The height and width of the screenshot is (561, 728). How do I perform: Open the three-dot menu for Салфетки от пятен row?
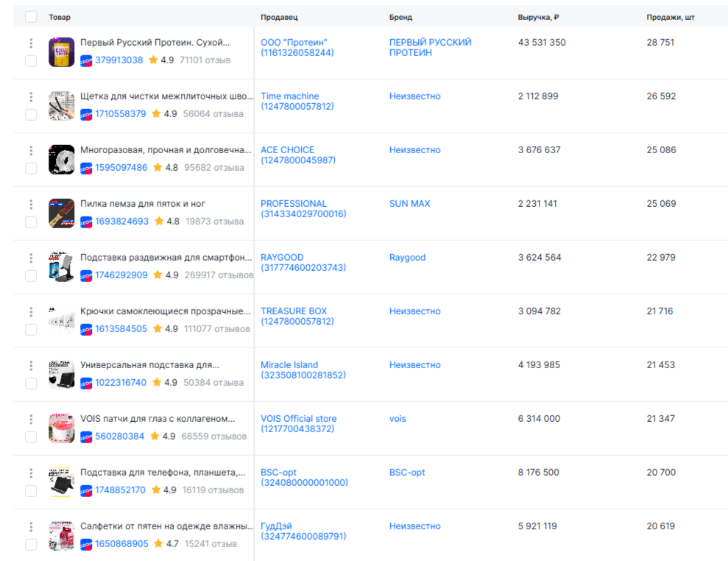(31, 526)
